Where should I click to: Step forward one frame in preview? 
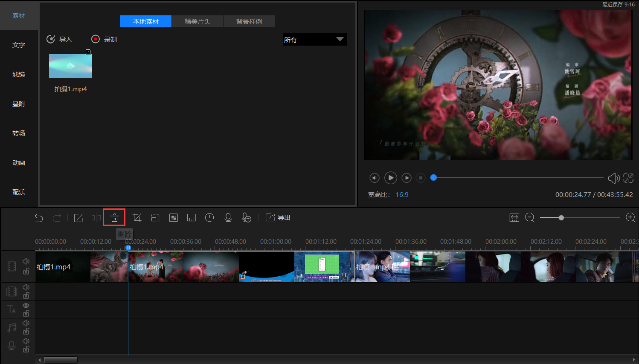click(x=407, y=178)
